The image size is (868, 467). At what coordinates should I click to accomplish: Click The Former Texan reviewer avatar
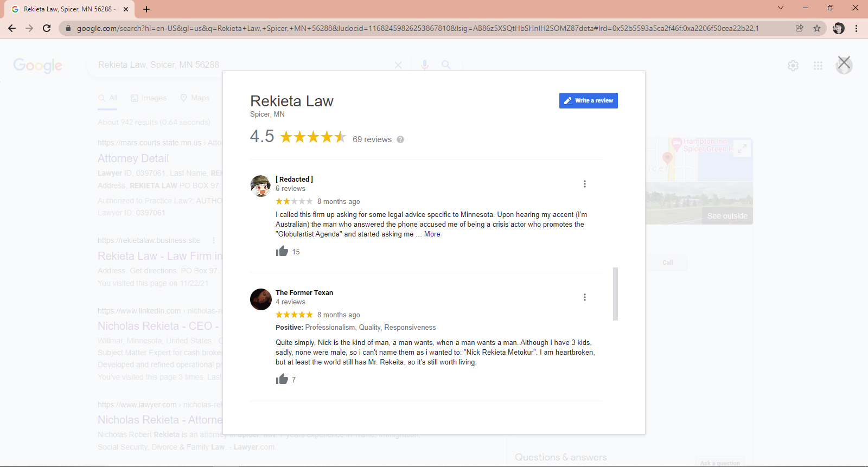(x=261, y=299)
